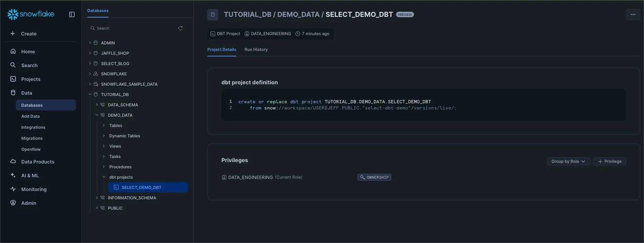644x243 pixels.
Task: Go to TUTORIAL_DB in the breadcrumb
Action: point(248,14)
